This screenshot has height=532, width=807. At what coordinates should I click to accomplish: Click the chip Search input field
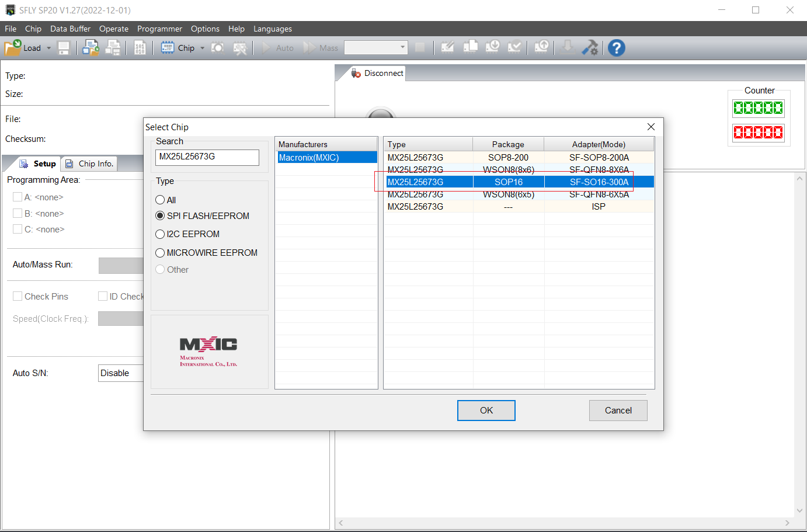pyautogui.click(x=207, y=157)
